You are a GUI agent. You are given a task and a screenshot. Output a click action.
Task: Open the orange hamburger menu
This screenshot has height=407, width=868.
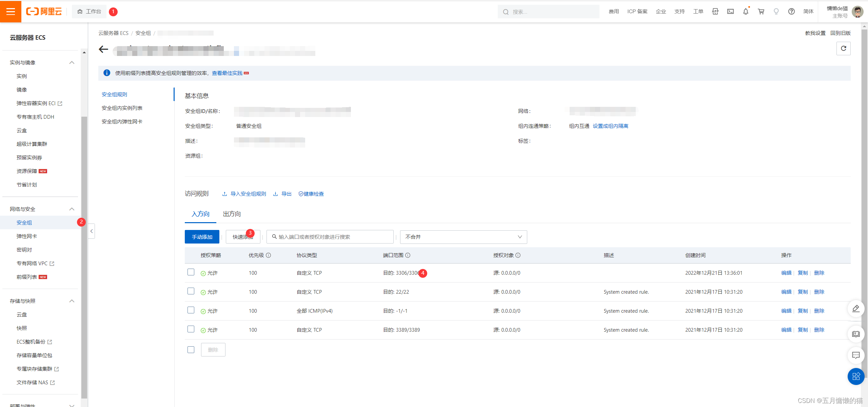[11, 12]
